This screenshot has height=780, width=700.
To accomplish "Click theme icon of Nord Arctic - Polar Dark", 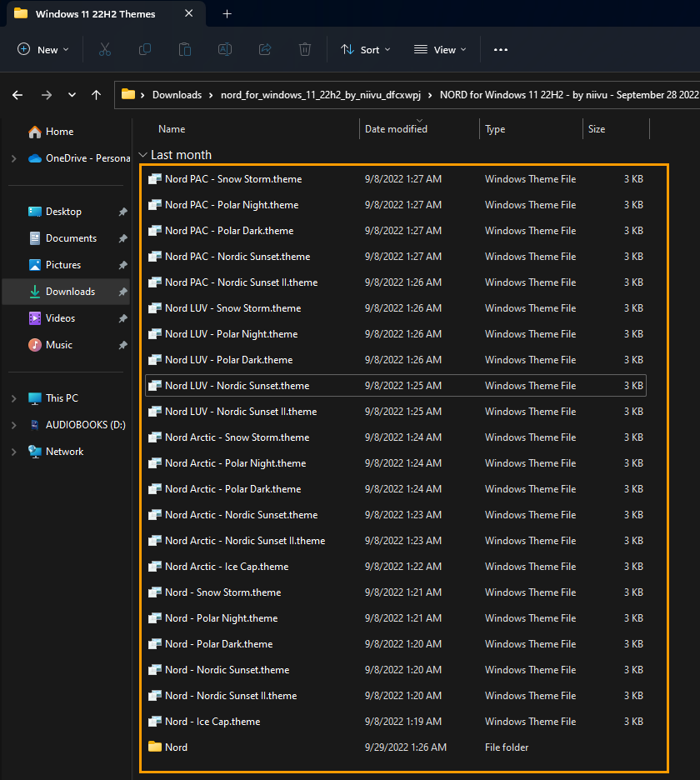I will coord(155,489).
